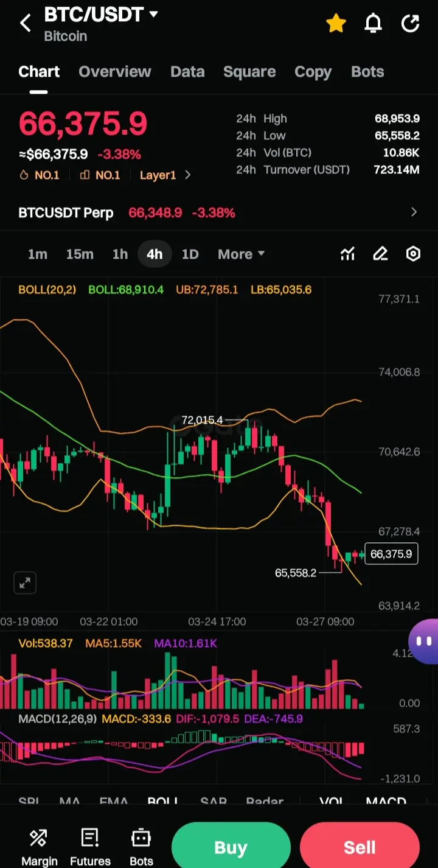Tap the MACD(12,26,9) indicator label
This screenshot has width=438, height=868.
pyautogui.click(x=57, y=719)
